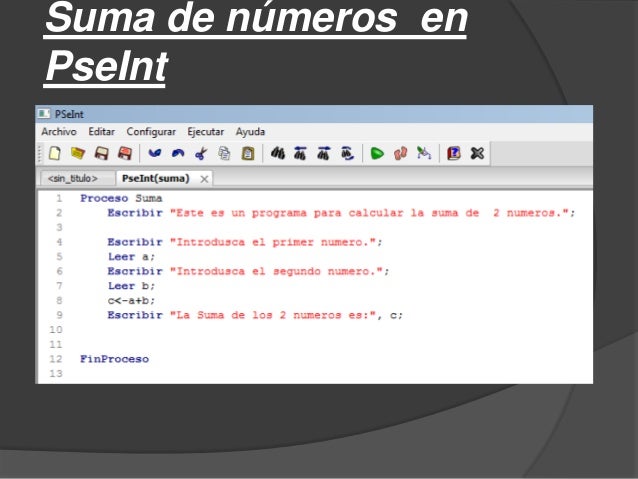
Task: Click the 'Leer a;' line
Action: [x=131, y=257]
